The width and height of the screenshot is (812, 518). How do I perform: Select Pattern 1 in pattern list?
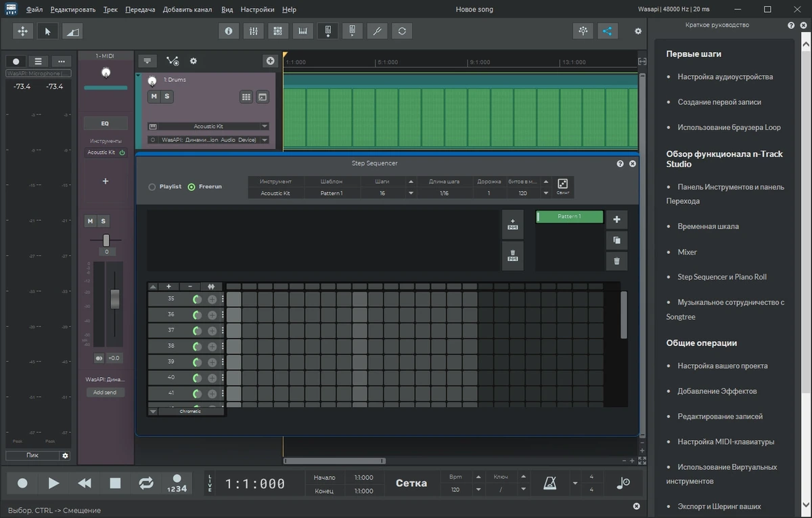[569, 217]
